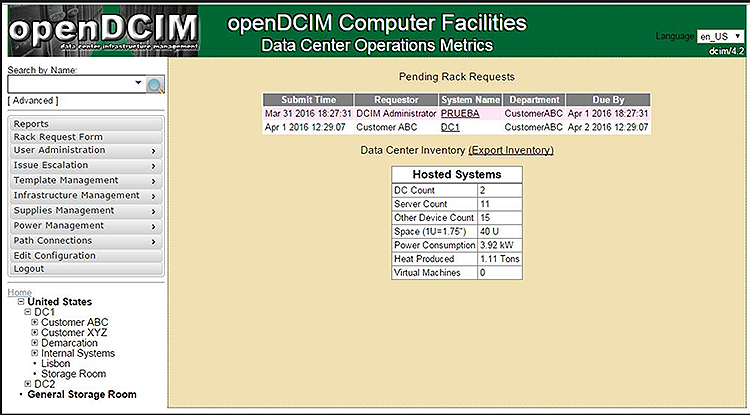Expand the User Administration submenu
Viewport: 750px width, 415px height.
tap(86, 150)
